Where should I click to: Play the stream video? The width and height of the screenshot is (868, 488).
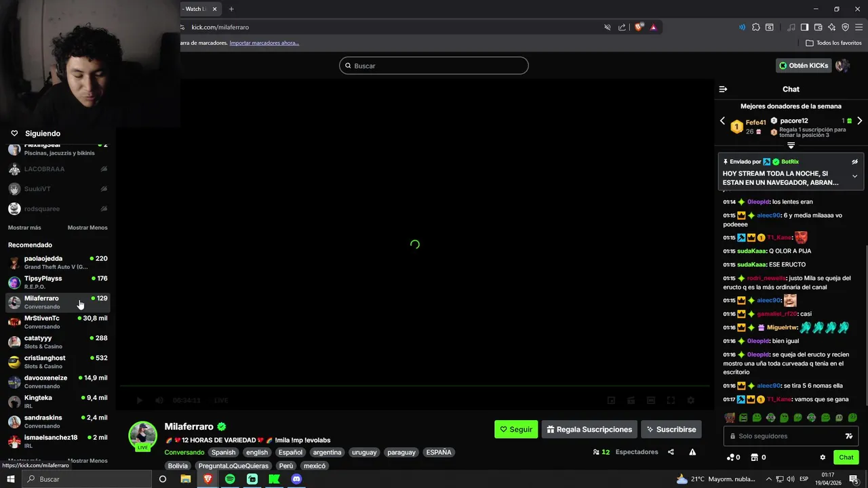[140, 401]
